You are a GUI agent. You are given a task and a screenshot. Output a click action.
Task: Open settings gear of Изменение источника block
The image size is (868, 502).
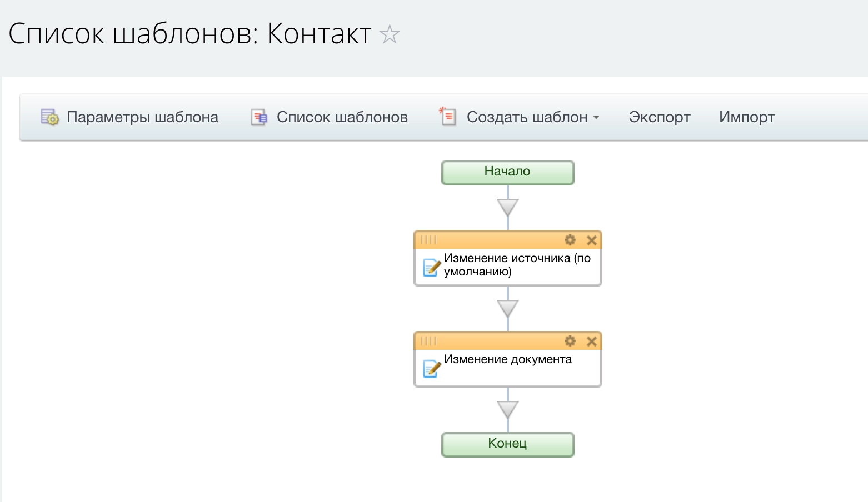coord(570,240)
